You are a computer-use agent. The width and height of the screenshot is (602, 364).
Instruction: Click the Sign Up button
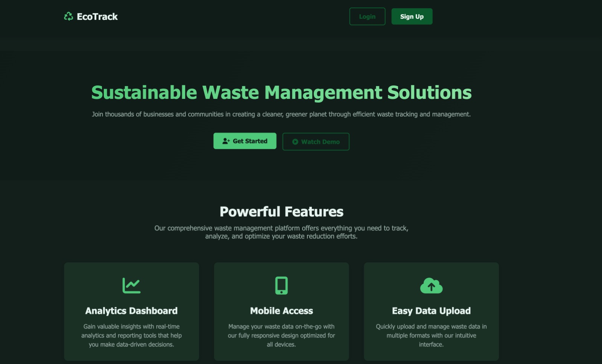coord(412,17)
